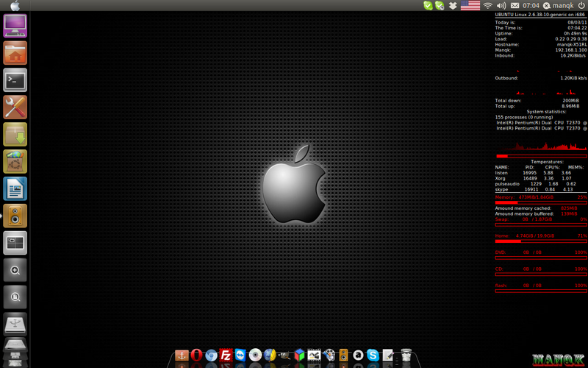588x368 pixels.
Task: Open the USB drive launcher icon
Action: click(15, 324)
